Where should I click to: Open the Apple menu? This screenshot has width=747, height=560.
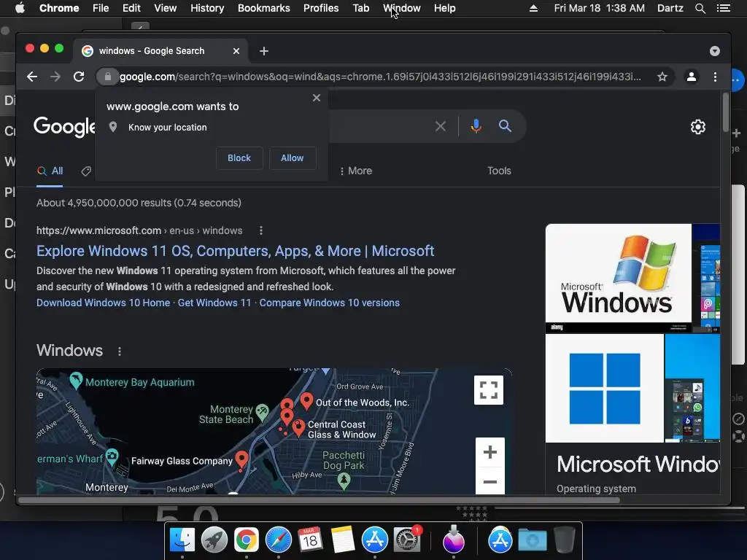coord(20,8)
